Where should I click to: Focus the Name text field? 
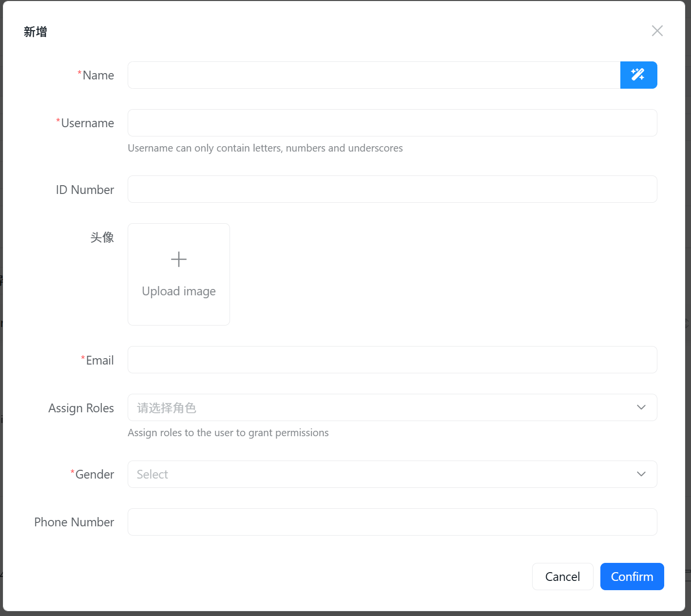tap(374, 75)
